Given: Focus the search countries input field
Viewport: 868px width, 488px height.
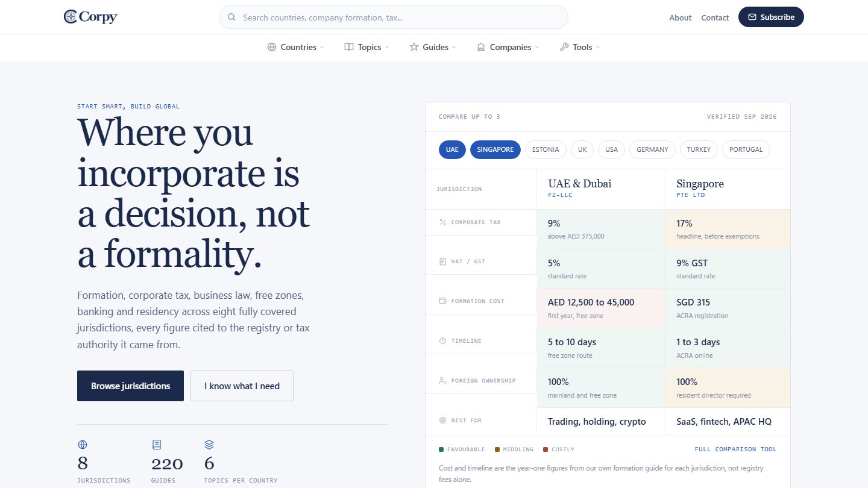Looking at the screenshot, I should [x=393, y=17].
